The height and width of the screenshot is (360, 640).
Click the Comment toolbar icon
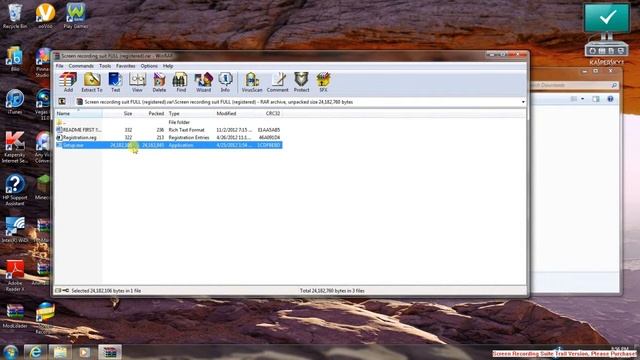pyautogui.click(x=278, y=82)
